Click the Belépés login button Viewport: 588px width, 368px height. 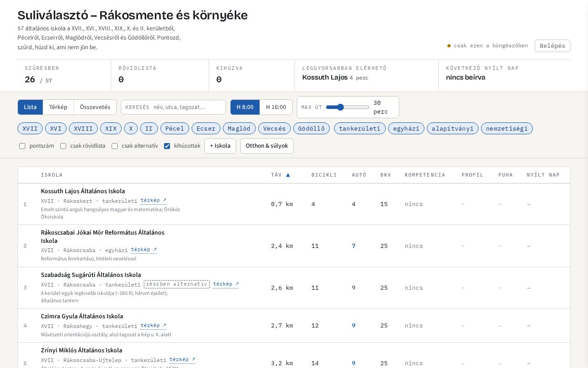pos(553,46)
